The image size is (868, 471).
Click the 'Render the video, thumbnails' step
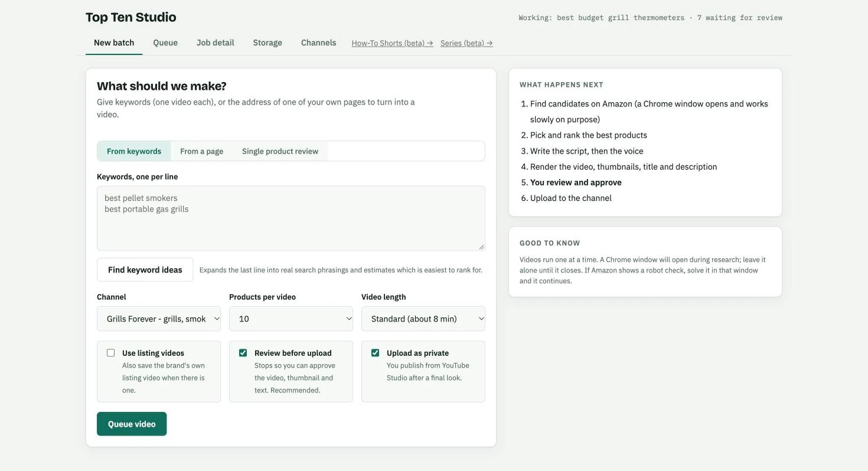pos(624,167)
